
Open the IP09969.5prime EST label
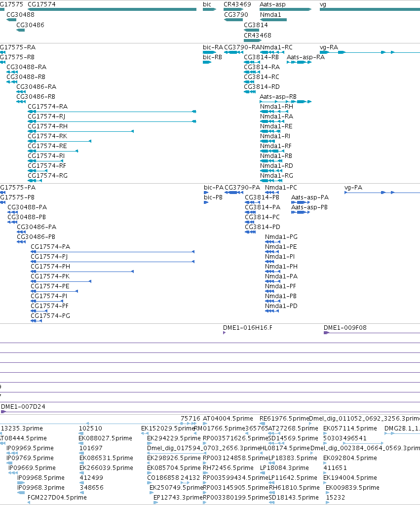coord(30,448)
